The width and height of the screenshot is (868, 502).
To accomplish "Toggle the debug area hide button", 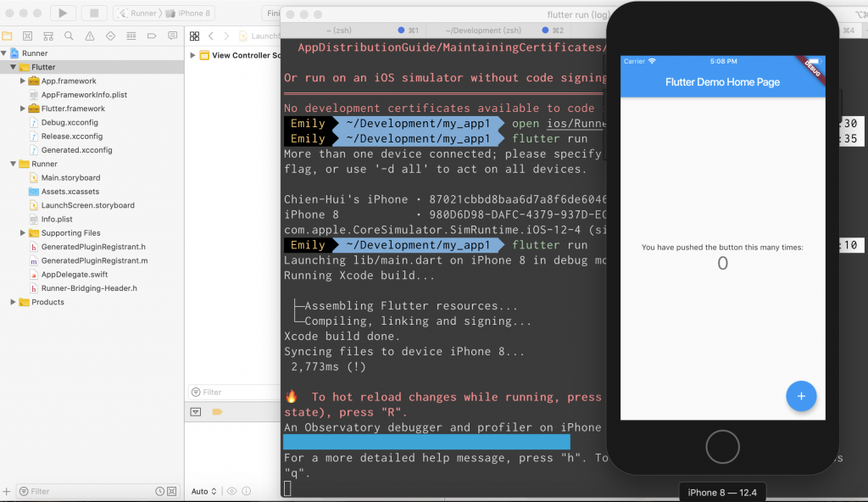I will 196,411.
